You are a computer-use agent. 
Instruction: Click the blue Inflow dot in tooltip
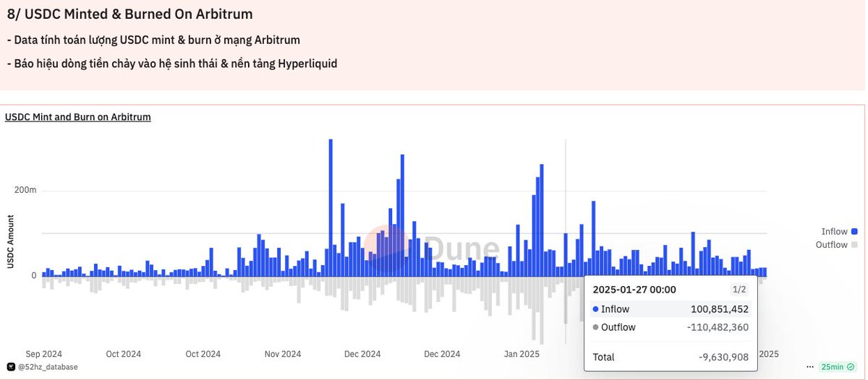click(595, 309)
